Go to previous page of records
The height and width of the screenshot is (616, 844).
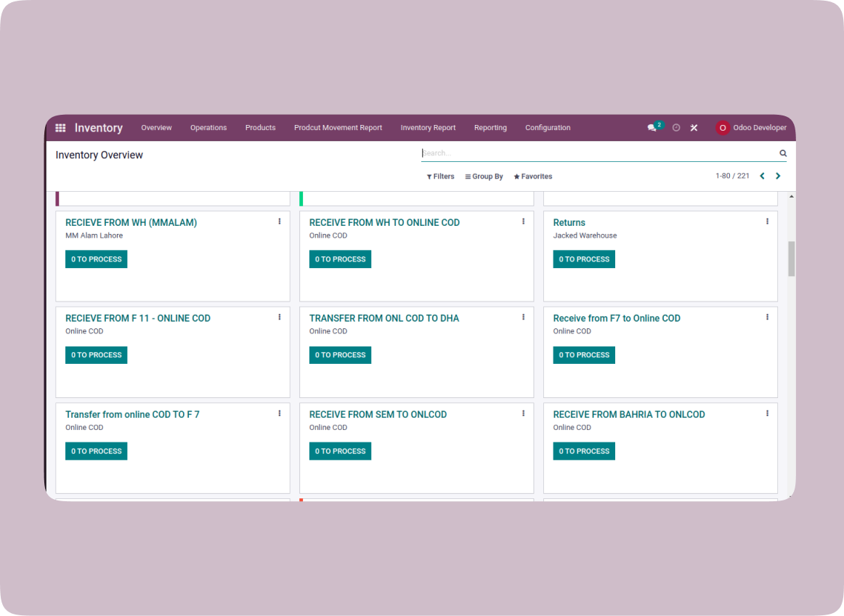tap(762, 176)
